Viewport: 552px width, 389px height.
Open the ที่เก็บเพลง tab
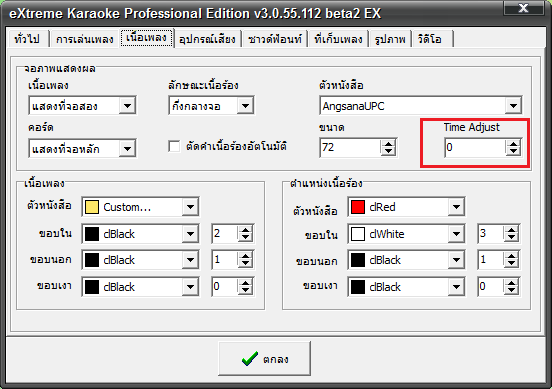(338, 39)
